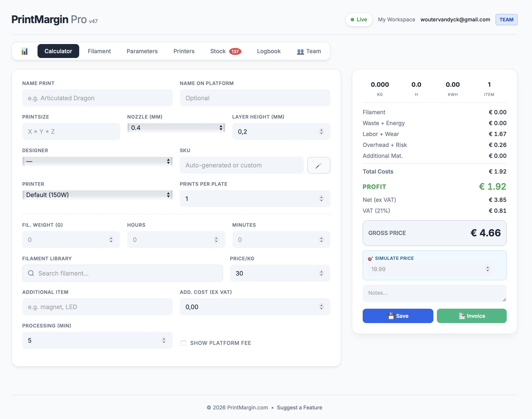Open the Team tab
The image size is (532, 419).
click(x=309, y=51)
